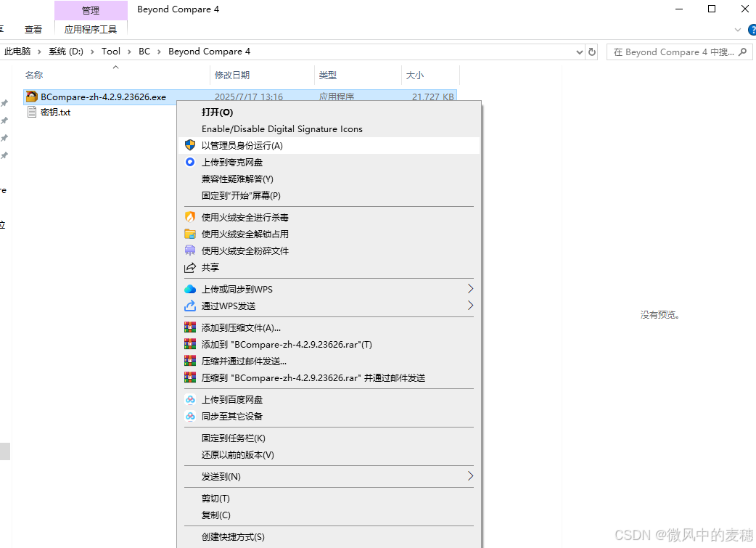
Task: Choose 打开 from the context menu
Action: point(218,112)
